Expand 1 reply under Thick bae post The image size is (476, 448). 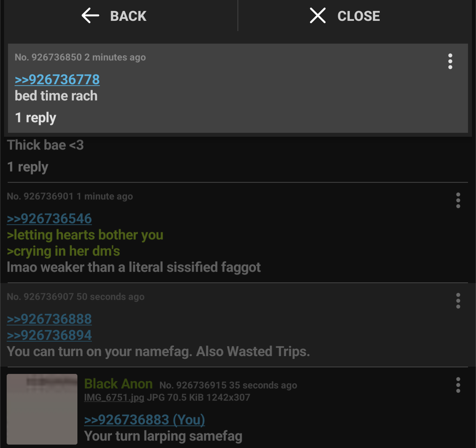(x=28, y=167)
